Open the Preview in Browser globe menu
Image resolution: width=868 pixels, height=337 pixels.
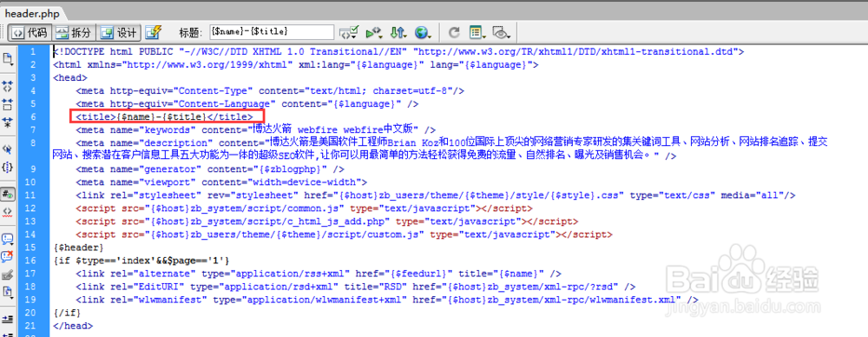tap(423, 32)
